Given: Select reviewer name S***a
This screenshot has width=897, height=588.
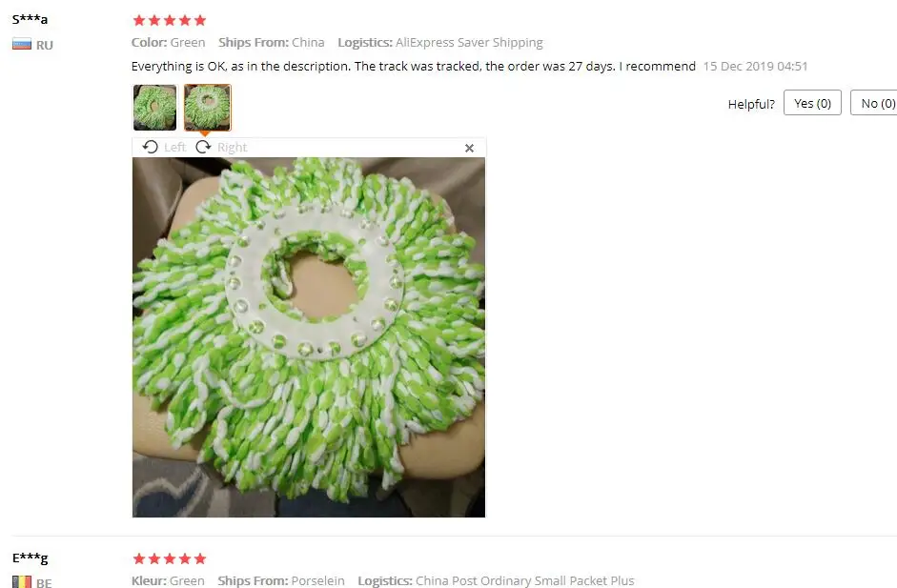Looking at the screenshot, I should (30, 19).
